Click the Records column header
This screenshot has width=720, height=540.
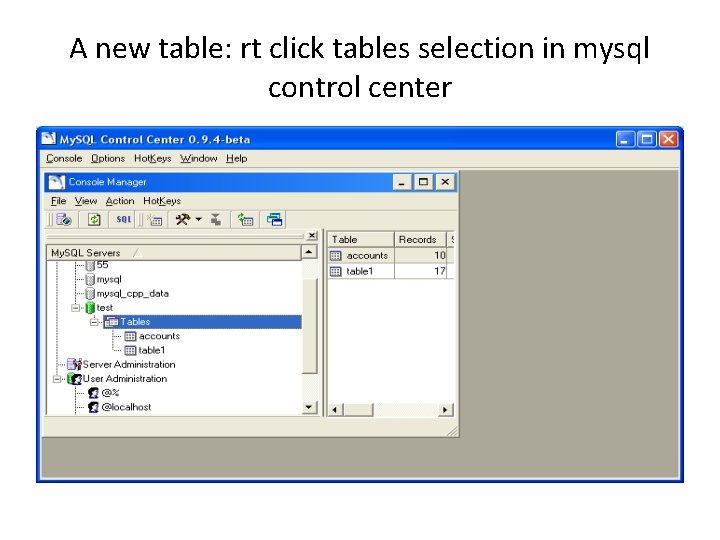coord(420,240)
